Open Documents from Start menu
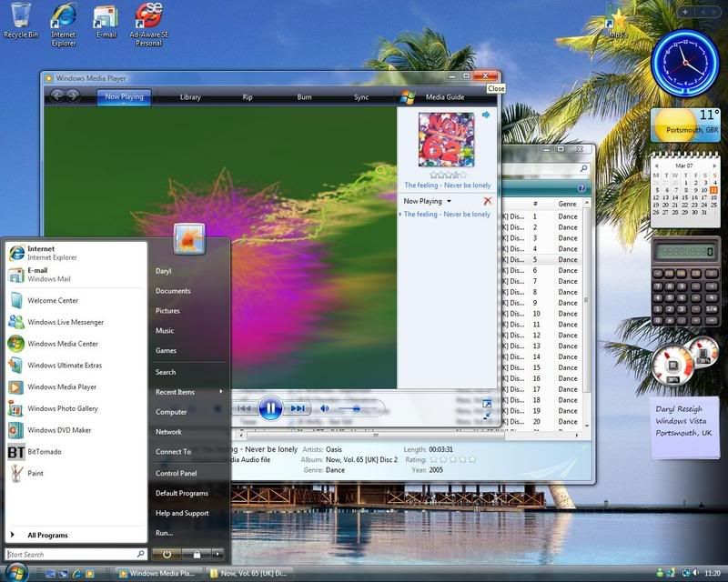The width and height of the screenshot is (728, 582). (173, 291)
